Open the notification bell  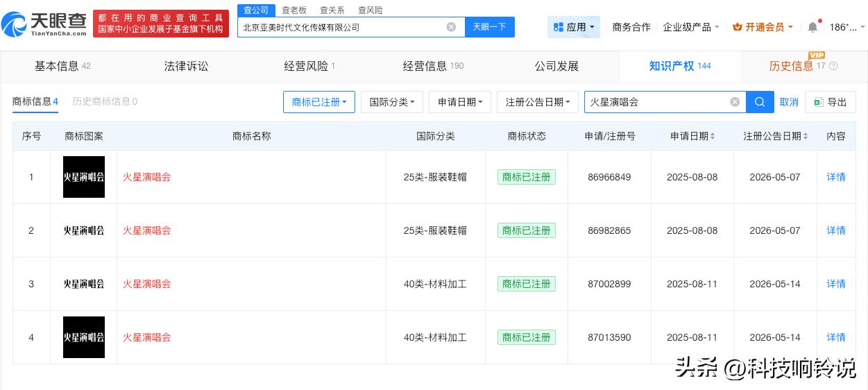click(812, 27)
